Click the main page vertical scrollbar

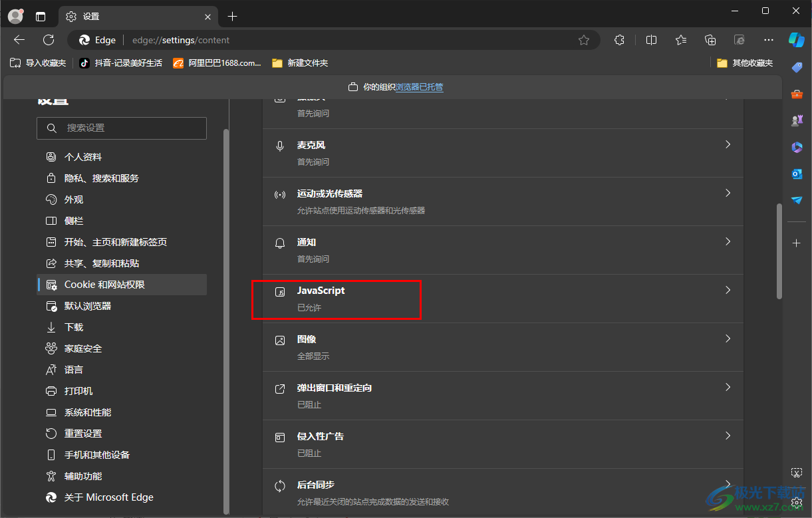[779, 251]
